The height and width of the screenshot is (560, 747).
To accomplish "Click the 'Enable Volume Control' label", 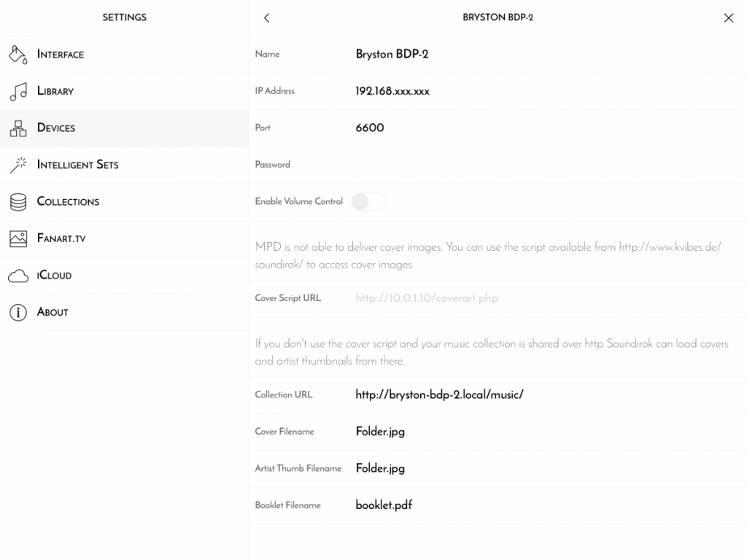I will click(298, 201).
